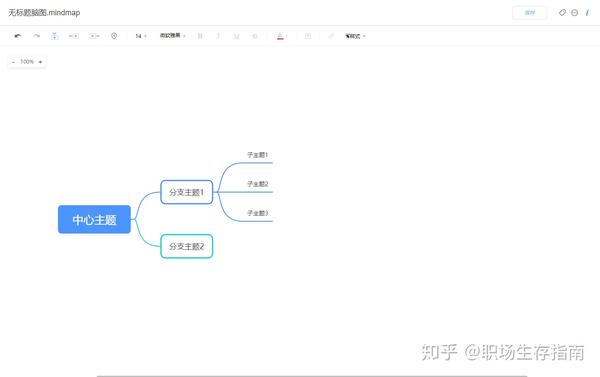The image size is (600, 377).
Task: Toggle italic text formatting
Action: [x=218, y=36]
